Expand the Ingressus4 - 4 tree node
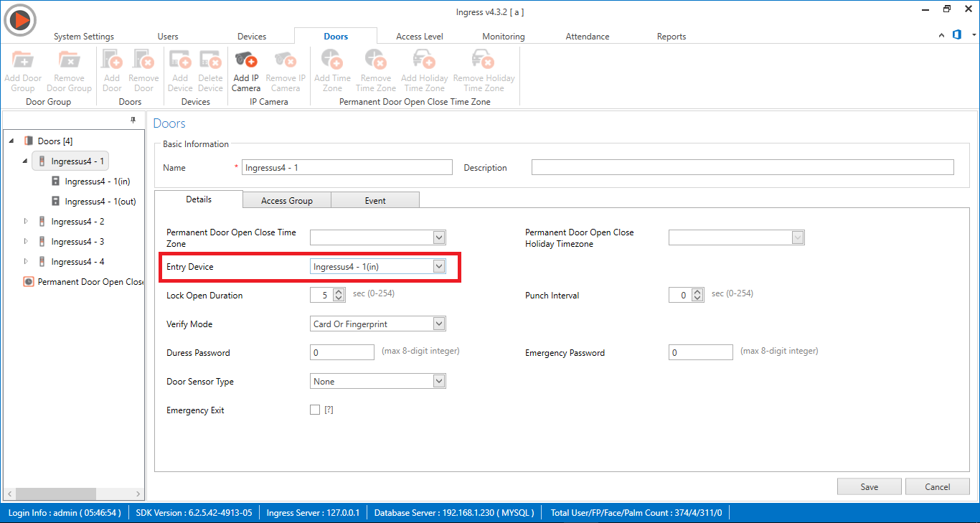Image resolution: width=980 pixels, height=523 pixels. tap(26, 262)
